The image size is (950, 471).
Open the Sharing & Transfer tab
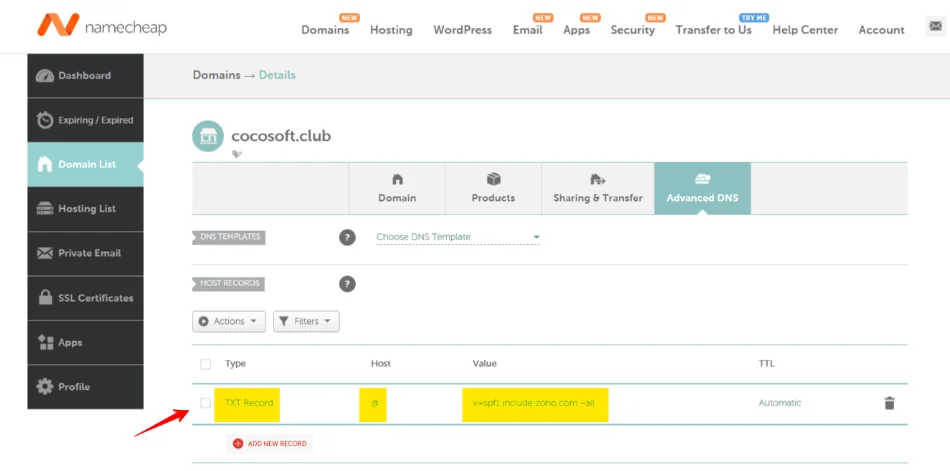598,189
